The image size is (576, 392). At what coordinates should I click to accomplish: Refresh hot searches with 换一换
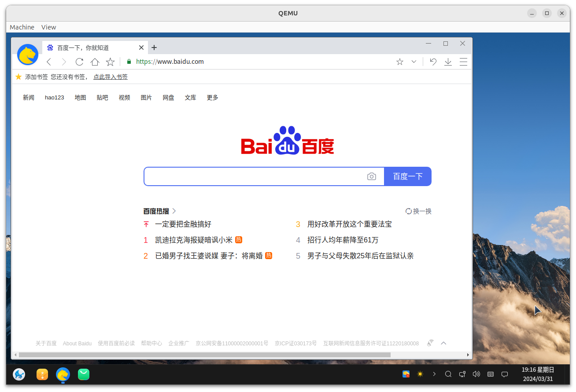(x=419, y=211)
